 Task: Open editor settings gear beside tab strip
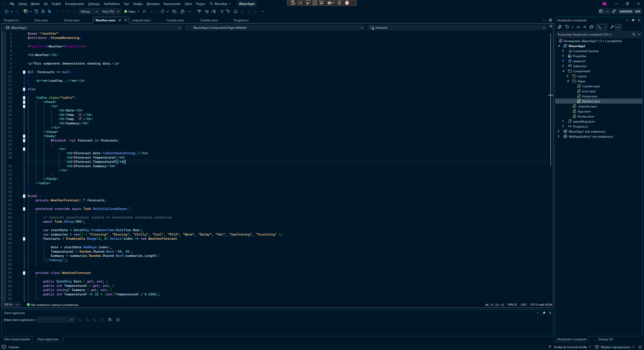click(550, 20)
